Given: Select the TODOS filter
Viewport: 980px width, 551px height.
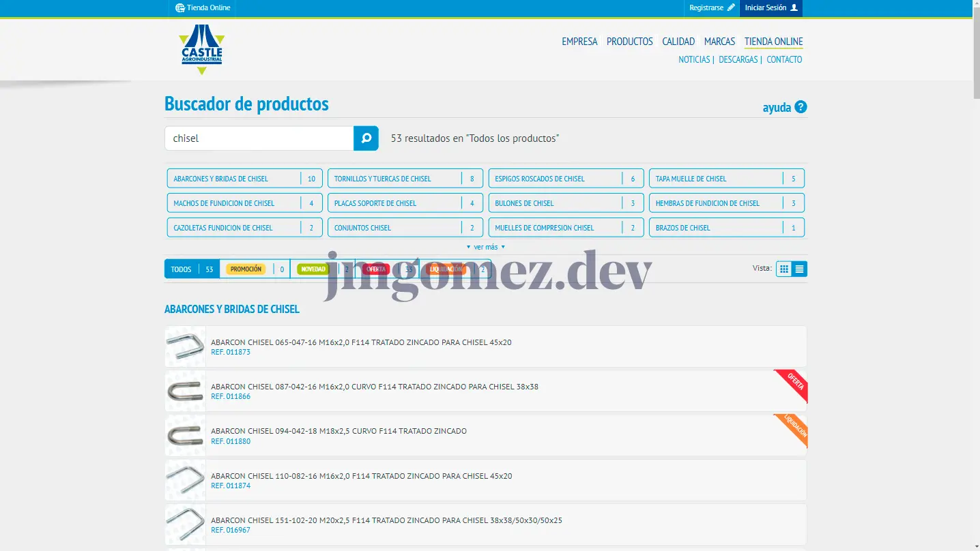Looking at the screenshot, I should 182,269.
